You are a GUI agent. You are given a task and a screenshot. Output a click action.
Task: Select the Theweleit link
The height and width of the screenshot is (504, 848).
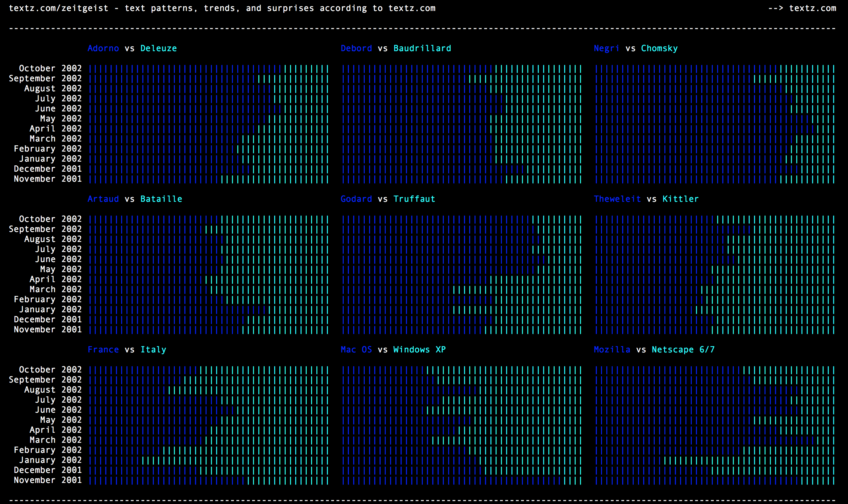(617, 199)
